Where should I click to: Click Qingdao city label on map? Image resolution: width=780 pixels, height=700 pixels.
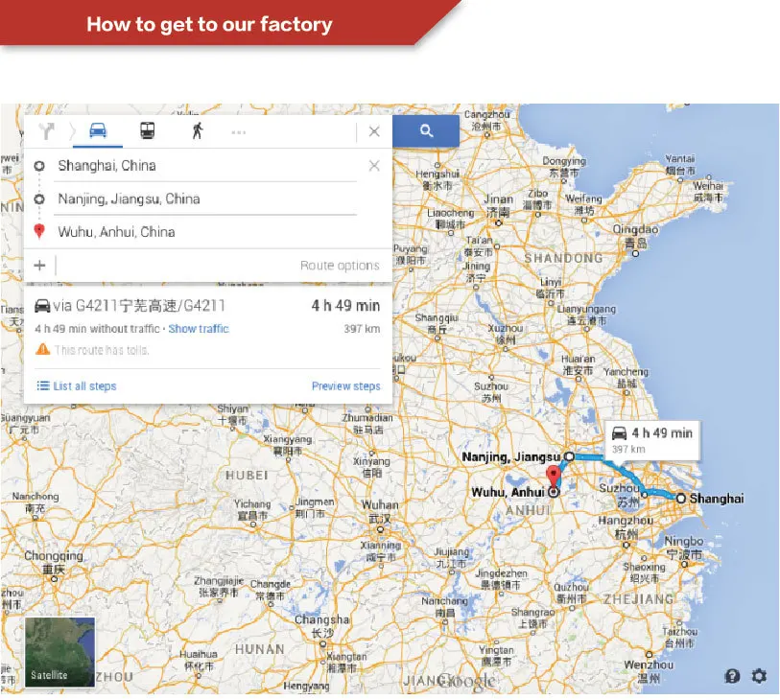(635, 236)
